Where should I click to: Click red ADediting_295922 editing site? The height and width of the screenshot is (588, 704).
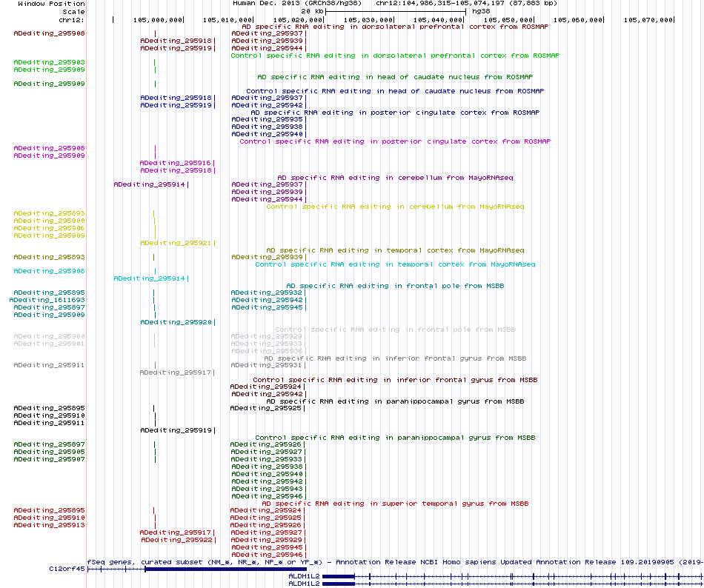tap(176, 540)
